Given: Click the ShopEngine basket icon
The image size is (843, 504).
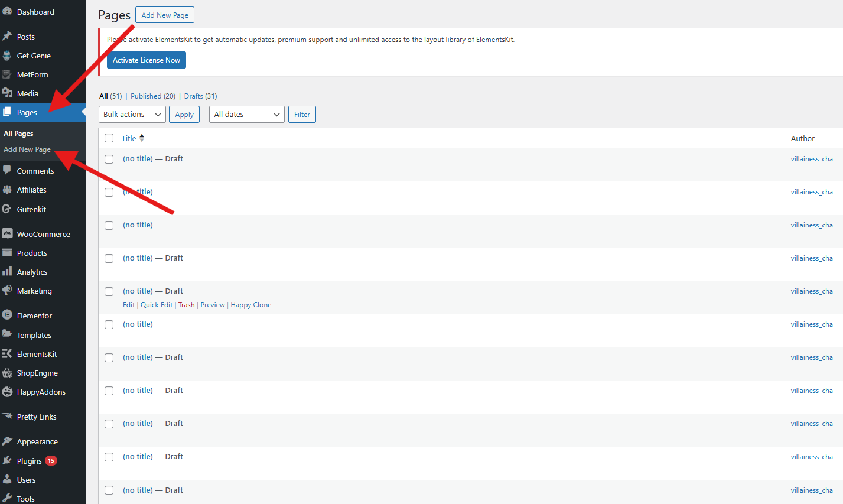Looking at the screenshot, I should (x=7, y=373).
